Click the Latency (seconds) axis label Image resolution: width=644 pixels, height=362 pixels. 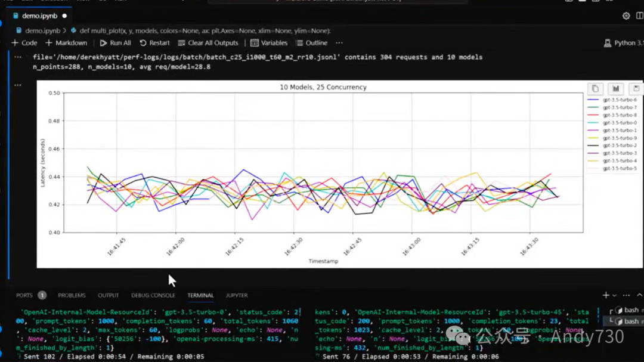(42, 163)
